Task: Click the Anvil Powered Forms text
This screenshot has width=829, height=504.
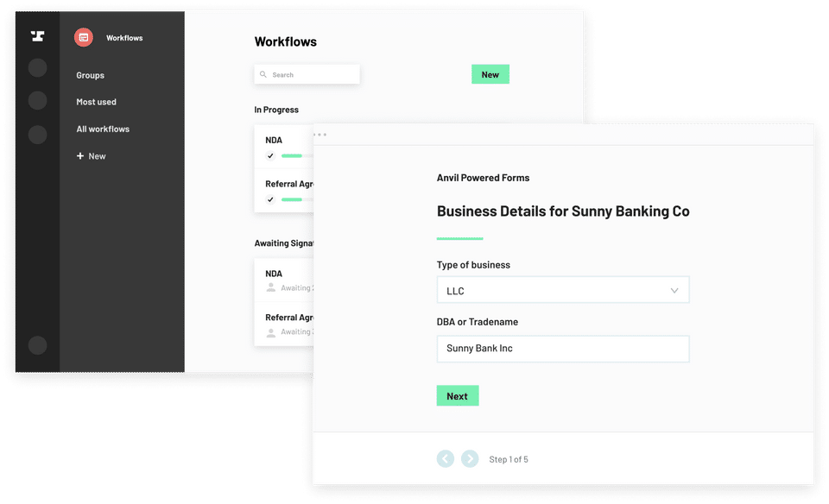Action: tap(483, 178)
